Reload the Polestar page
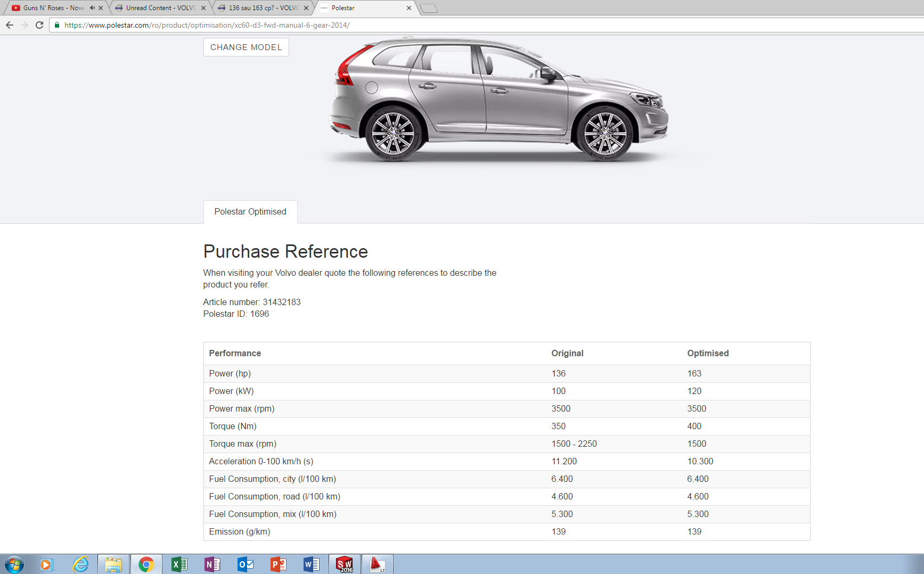This screenshot has height=574, width=924. [x=39, y=25]
